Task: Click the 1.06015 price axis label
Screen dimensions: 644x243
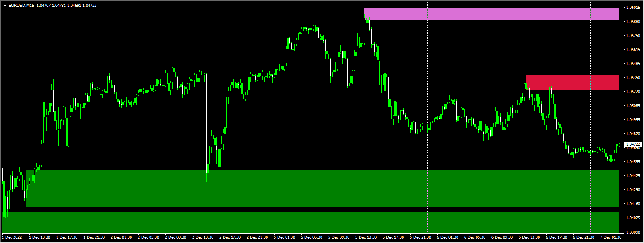Action: (633, 8)
